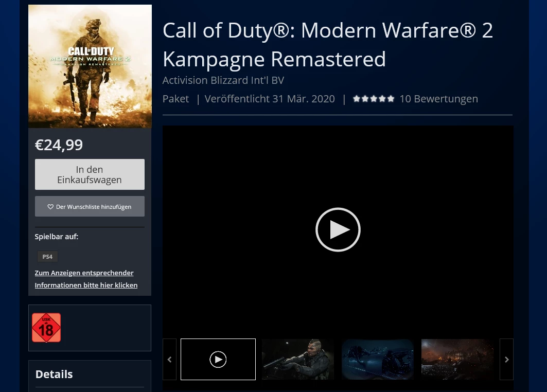Viewport: 547px width, 392px height.
Task: Click the In den Einkaufswagen button
Action: [89, 174]
